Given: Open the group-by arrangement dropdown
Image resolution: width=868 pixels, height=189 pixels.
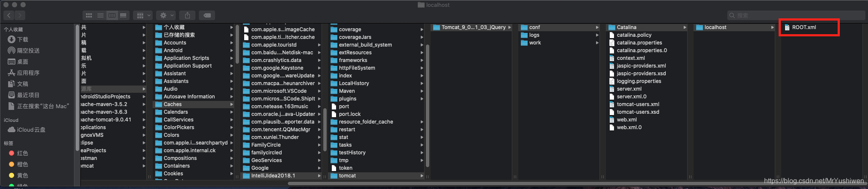Looking at the screenshot, I should click(143, 15).
